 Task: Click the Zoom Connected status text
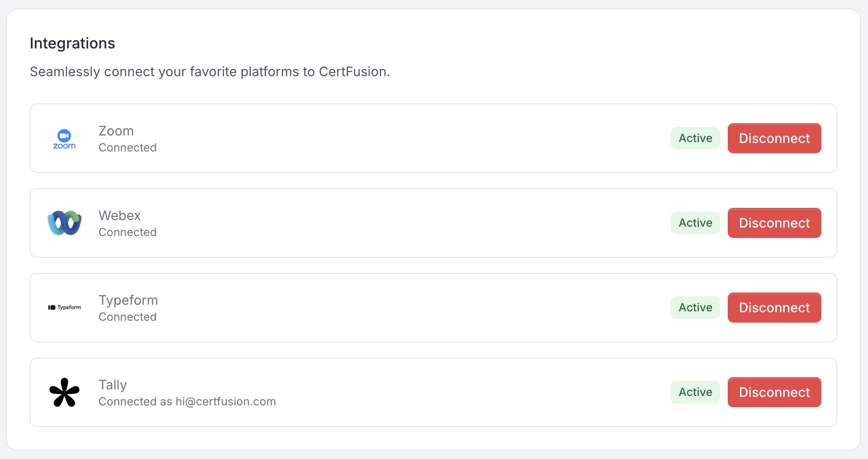click(128, 148)
